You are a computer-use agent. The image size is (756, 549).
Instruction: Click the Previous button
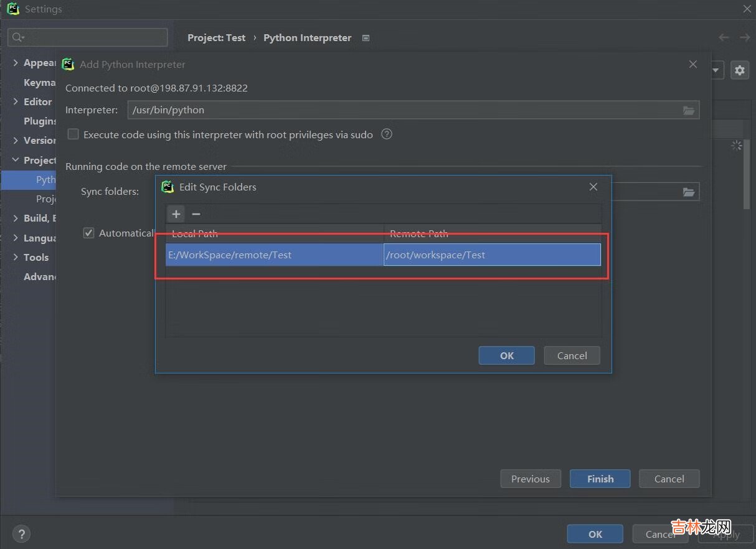pos(530,479)
